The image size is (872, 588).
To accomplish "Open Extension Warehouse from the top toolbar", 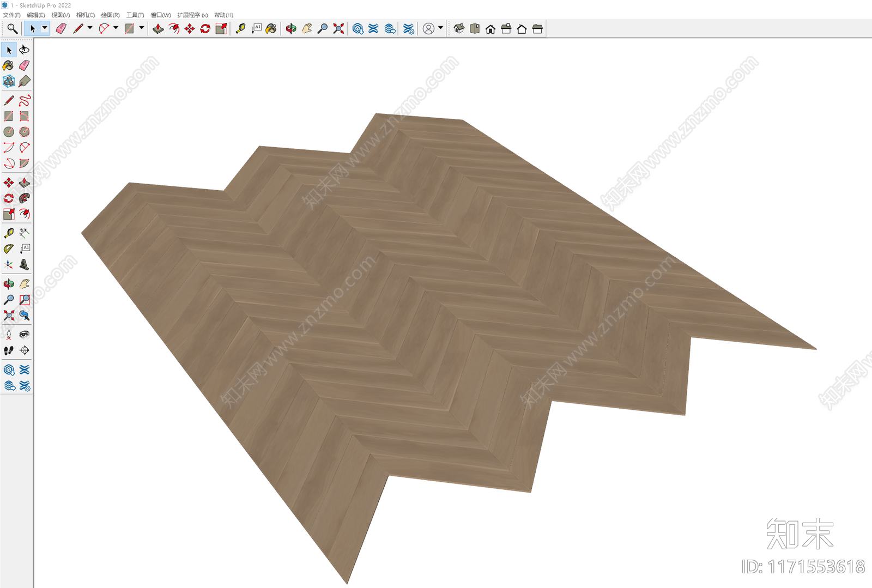I will 373,29.
